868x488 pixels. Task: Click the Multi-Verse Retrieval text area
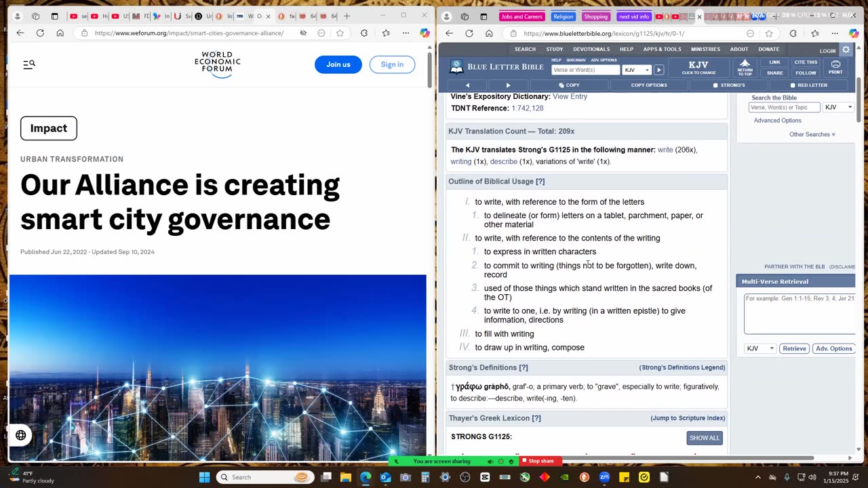pyautogui.click(x=800, y=314)
